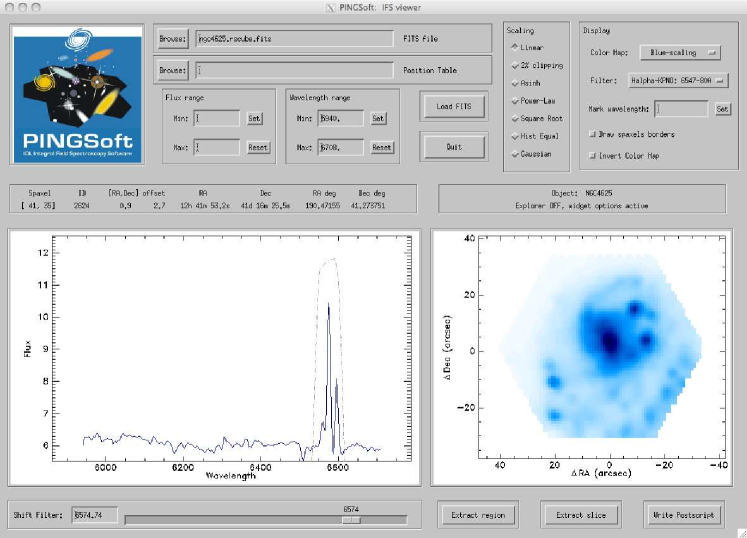The width and height of the screenshot is (747, 538).
Task: Browse for a Position Table file
Action: [173, 71]
